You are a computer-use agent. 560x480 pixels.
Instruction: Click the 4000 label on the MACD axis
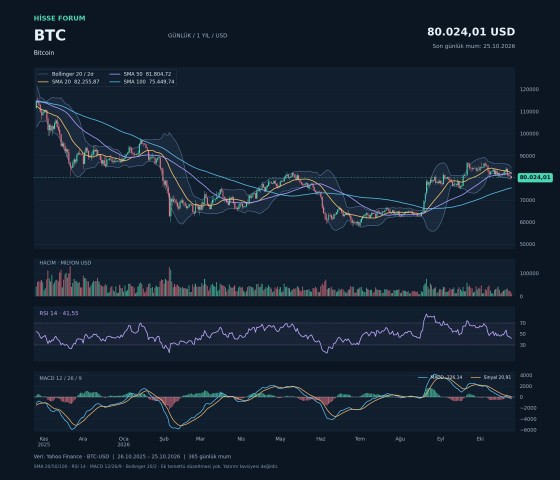click(x=526, y=375)
